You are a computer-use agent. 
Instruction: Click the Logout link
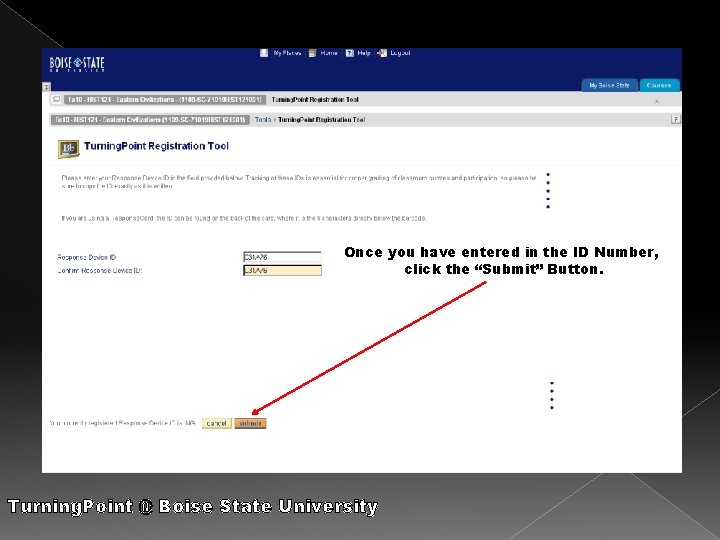tap(400, 53)
